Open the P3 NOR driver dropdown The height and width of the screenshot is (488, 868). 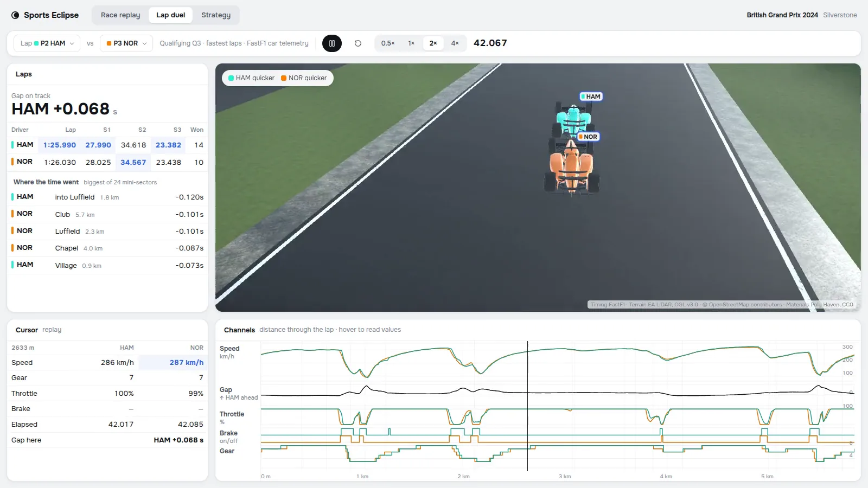[x=126, y=43]
